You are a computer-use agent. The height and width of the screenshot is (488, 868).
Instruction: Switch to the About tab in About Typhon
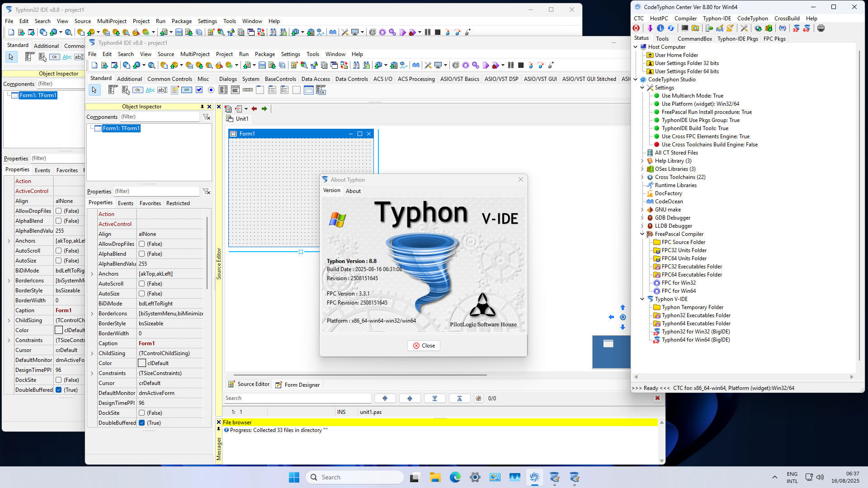click(353, 191)
